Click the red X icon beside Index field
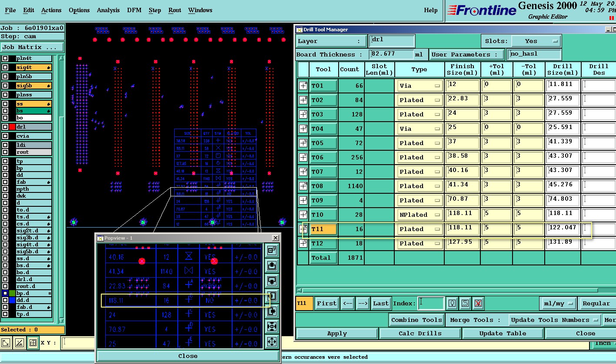Viewport: 616px width, 364px height. pos(478,303)
